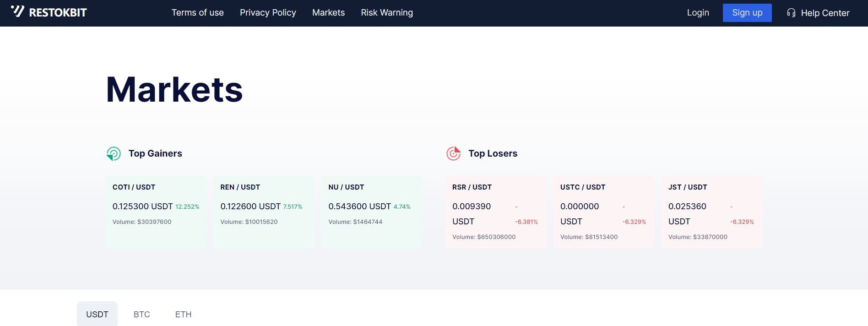Click Volume: $1464744 text

[355, 222]
